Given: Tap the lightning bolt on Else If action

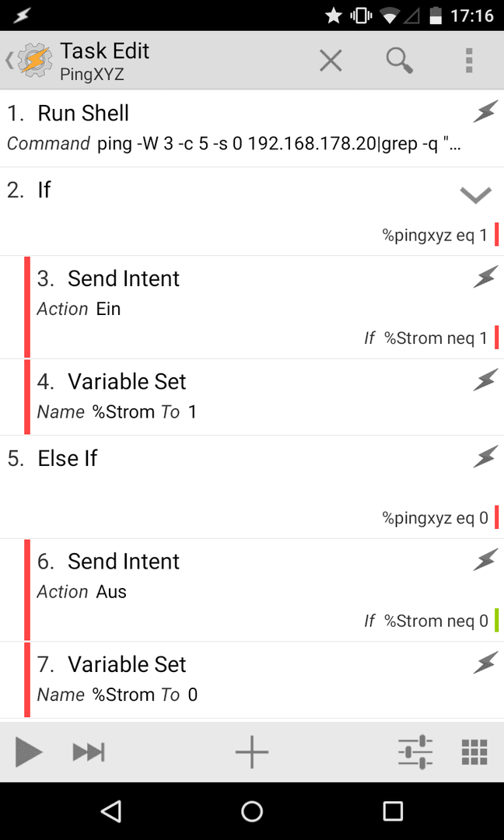Looking at the screenshot, I should [x=485, y=458].
